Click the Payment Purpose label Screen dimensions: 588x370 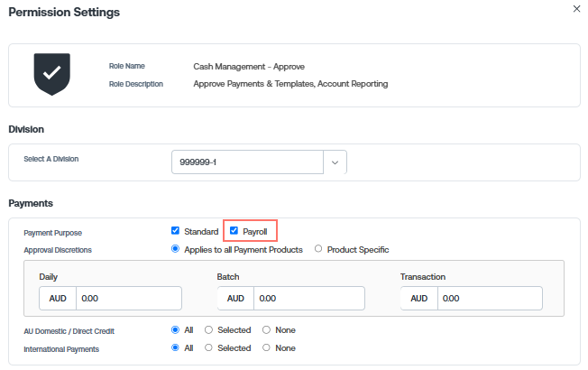(x=53, y=233)
